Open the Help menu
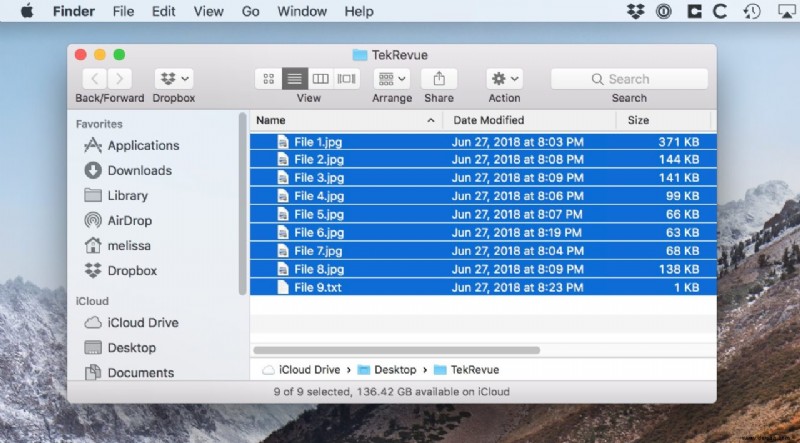Viewport: 800px width, 443px height. [x=359, y=11]
